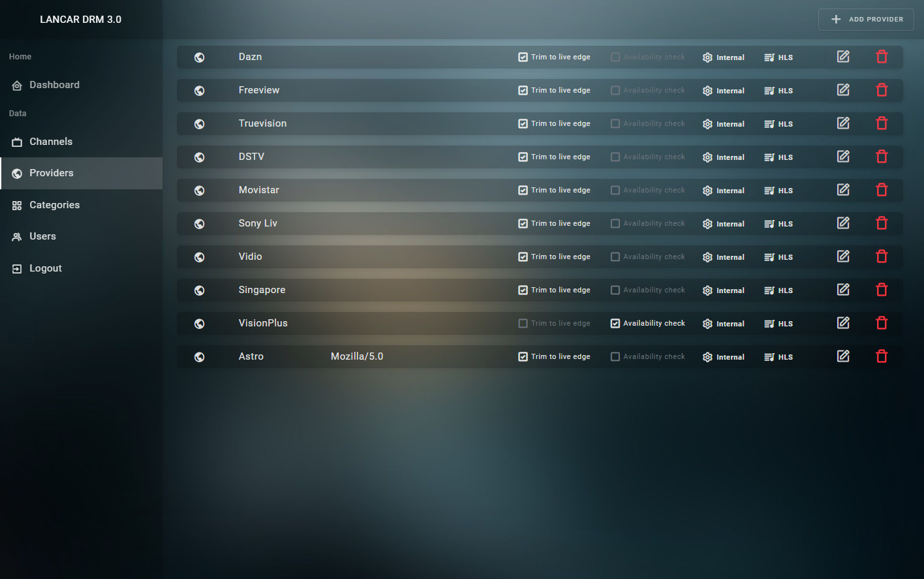Open the Channels page
This screenshot has width=924, height=579.
point(81,142)
